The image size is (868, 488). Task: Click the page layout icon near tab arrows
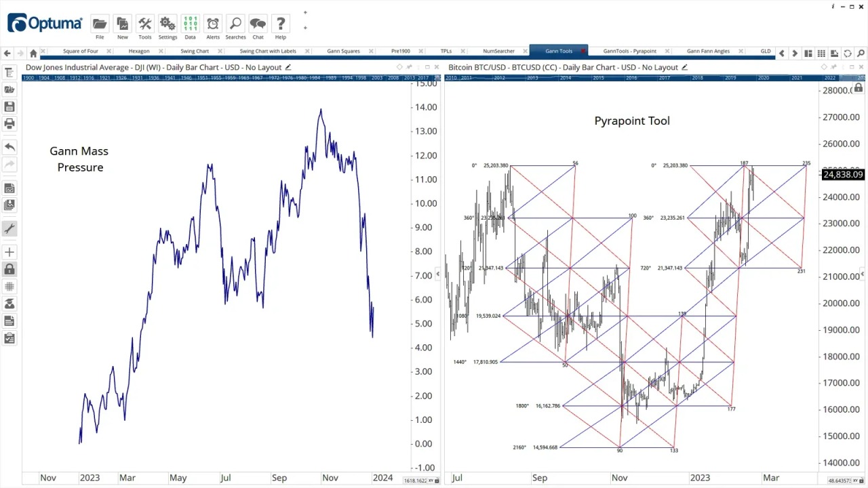tap(808, 53)
